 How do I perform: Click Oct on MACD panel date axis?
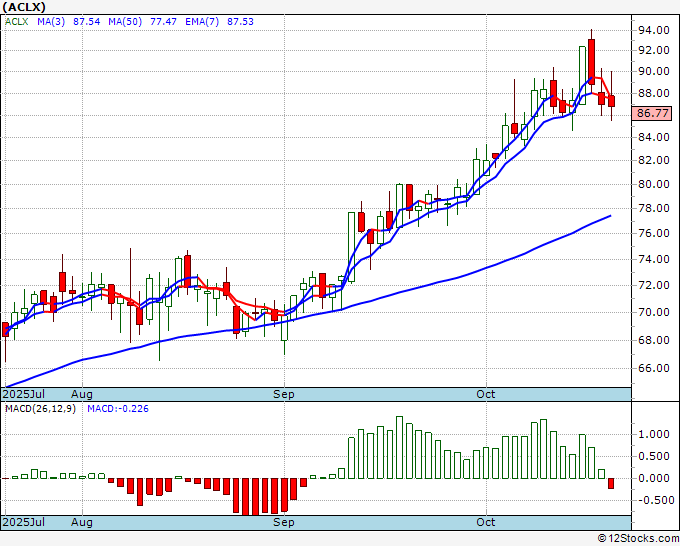(486, 522)
